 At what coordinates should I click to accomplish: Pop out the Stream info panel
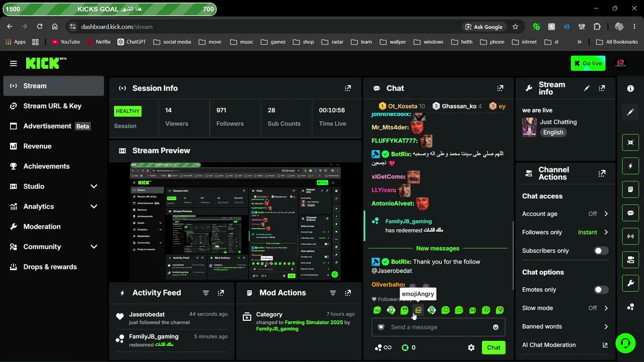point(602,88)
